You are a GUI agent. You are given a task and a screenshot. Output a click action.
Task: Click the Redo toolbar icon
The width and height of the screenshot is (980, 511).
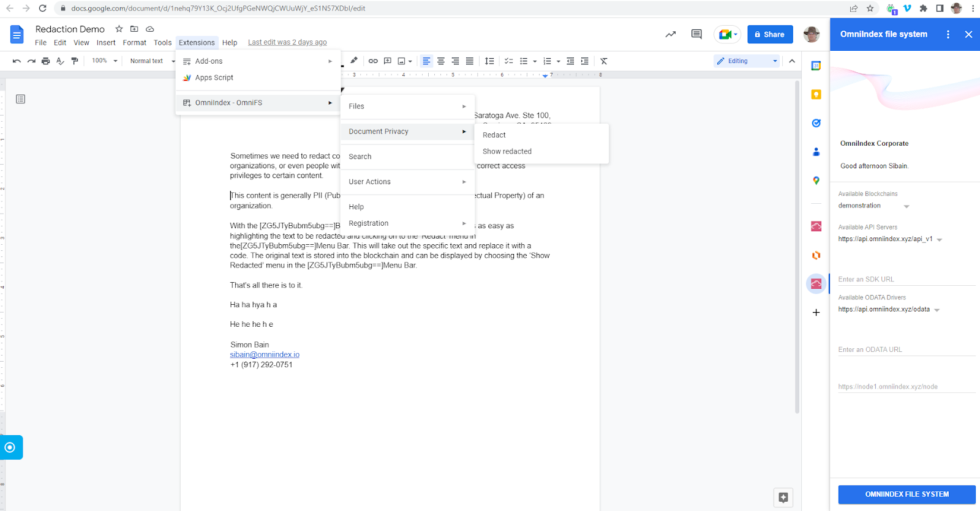31,61
